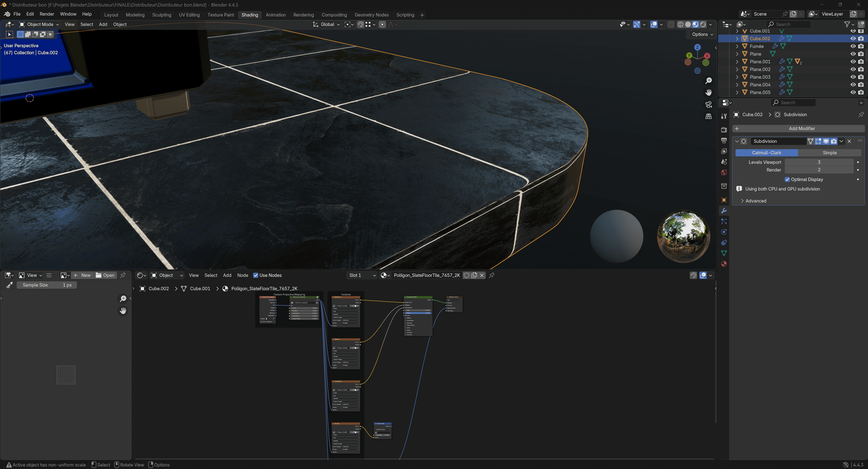Open the Slot 1 material slot dropdown
The height and width of the screenshot is (469, 868).
[x=362, y=275]
